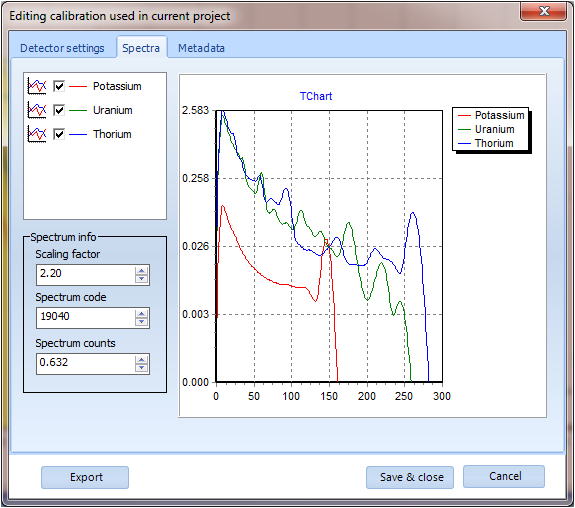Viewport: 575px width, 508px height.
Task: Open the Metadata tab
Action: pos(201,48)
